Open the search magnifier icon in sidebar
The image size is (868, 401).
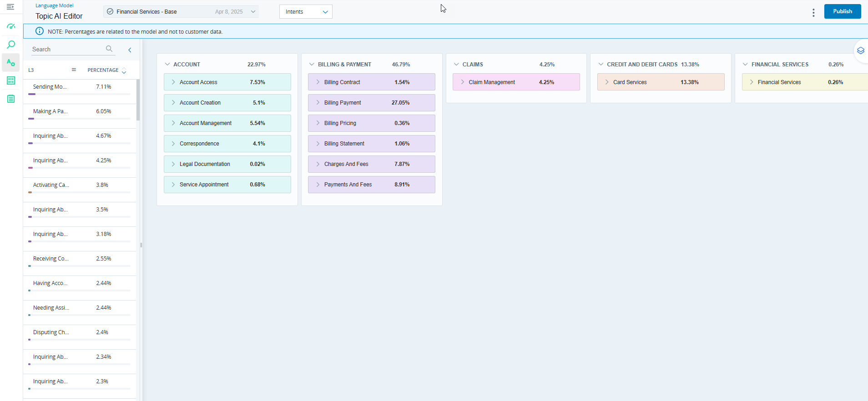[11, 45]
